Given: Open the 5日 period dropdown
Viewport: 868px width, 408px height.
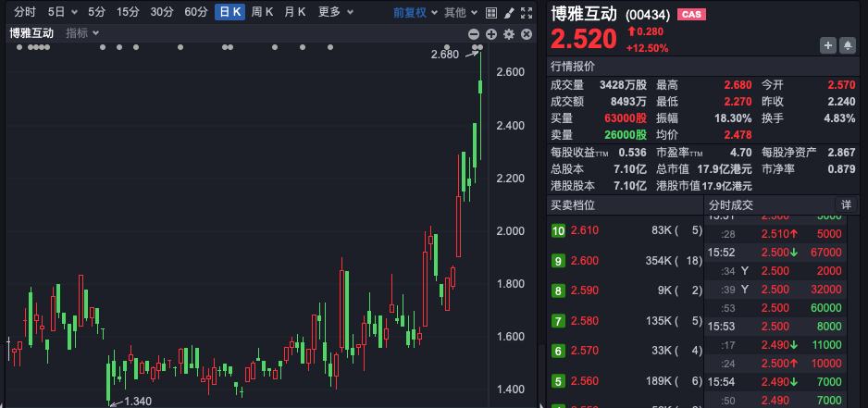Looking at the screenshot, I should [63, 12].
